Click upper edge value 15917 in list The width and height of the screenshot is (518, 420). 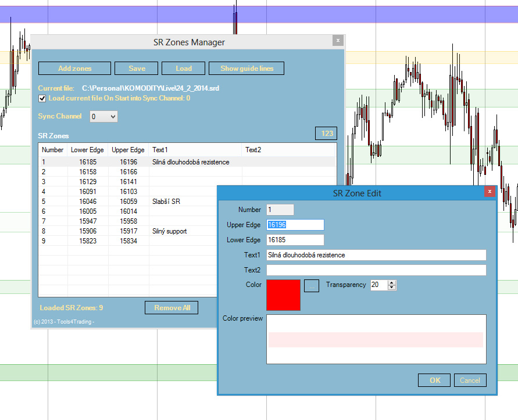128,231
